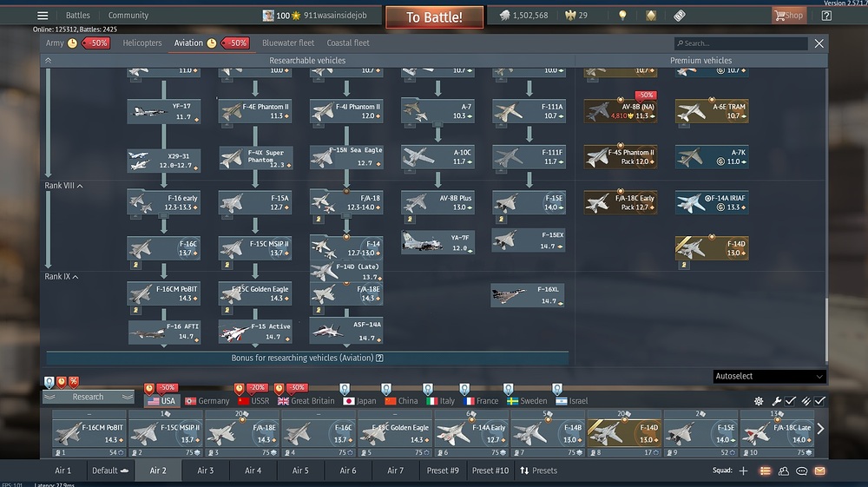Collapse the tree with the double-chevron icon
This screenshot has height=487, width=868.
coord(48,60)
